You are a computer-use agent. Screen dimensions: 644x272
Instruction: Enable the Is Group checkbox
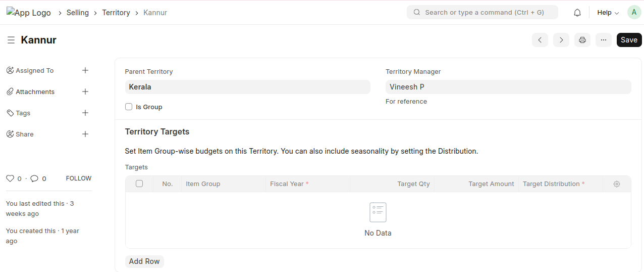click(x=129, y=107)
